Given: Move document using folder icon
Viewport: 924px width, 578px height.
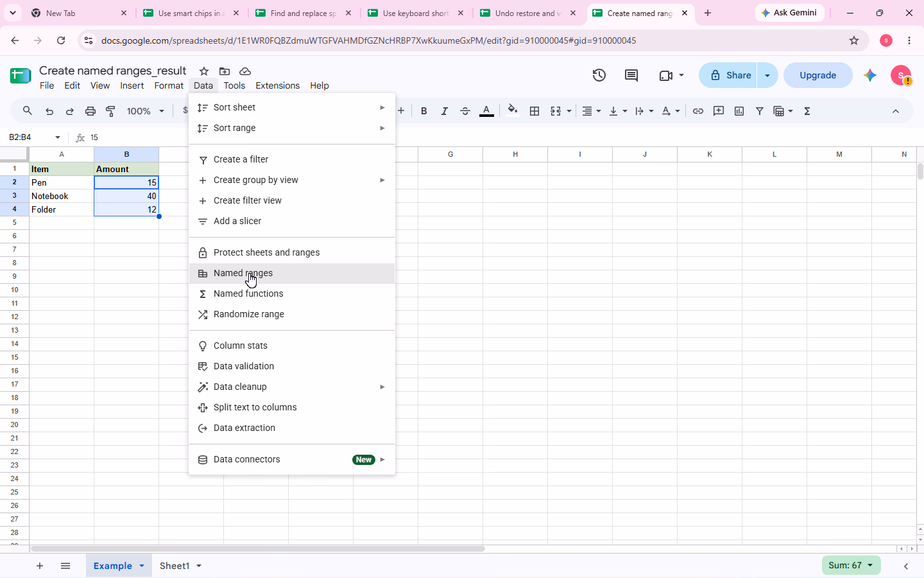Looking at the screenshot, I should [x=225, y=71].
